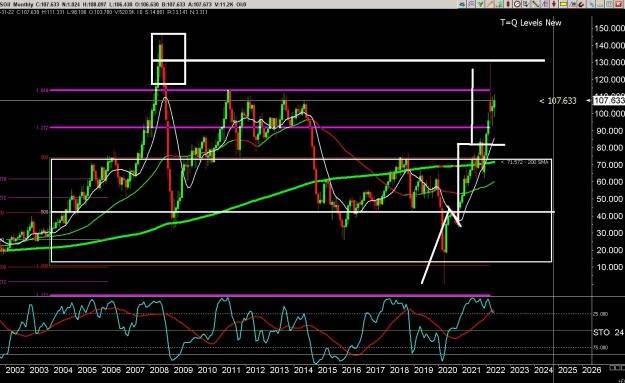Click the 2014 year label on time axis
Viewport: 625px width, 383px height.
tap(303, 370)
